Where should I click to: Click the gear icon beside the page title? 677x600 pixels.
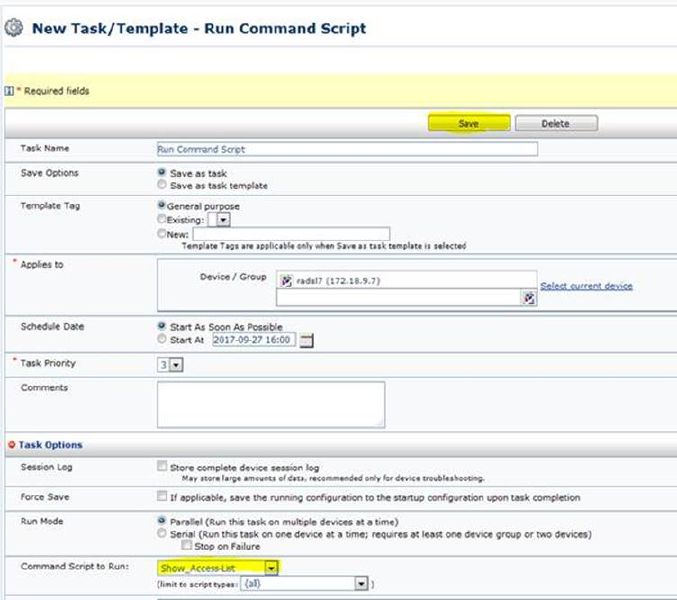pyautogui.click(x=14, y=28)
